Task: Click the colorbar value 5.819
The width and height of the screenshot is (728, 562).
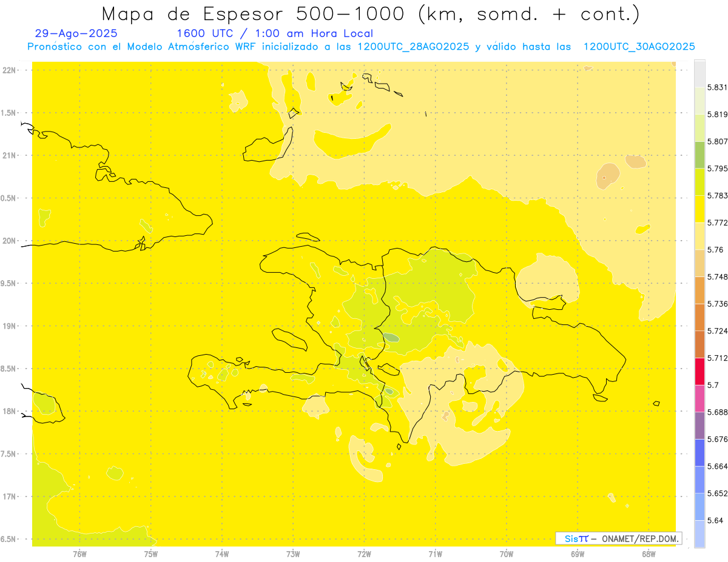Action: (x=718, y=115)
